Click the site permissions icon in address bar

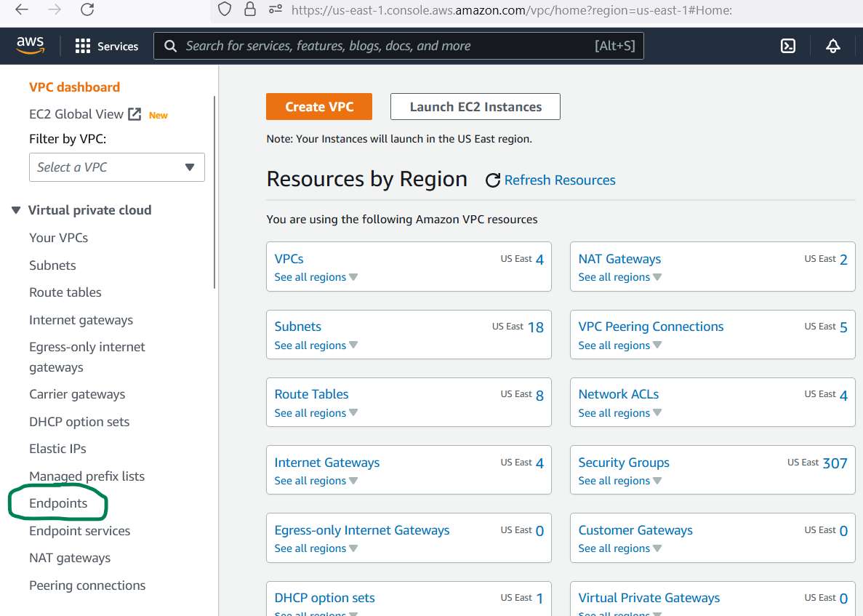point(276,9)
